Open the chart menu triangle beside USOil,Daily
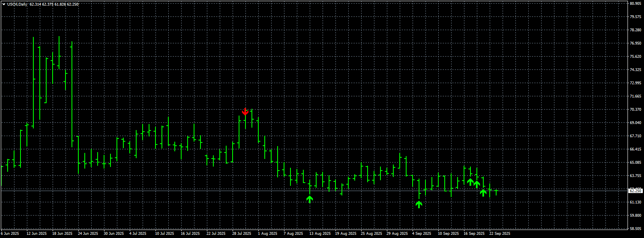The height and width of the screenshot is (238, 644). pos(4,4)
